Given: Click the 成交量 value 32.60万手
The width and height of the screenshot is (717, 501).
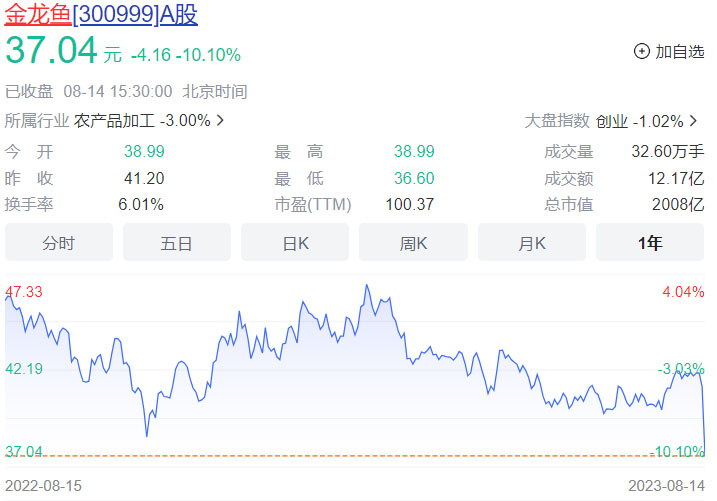Looking at the screenshot, I should click(668, 151).
